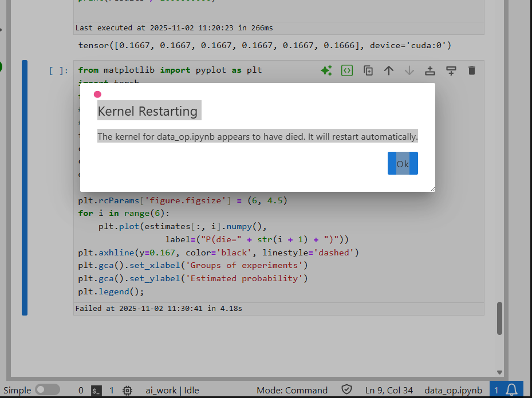Select data_op.ipynb in the status bar
The width and height of the screenshot is (532, 398).
(x=454, y=390)
